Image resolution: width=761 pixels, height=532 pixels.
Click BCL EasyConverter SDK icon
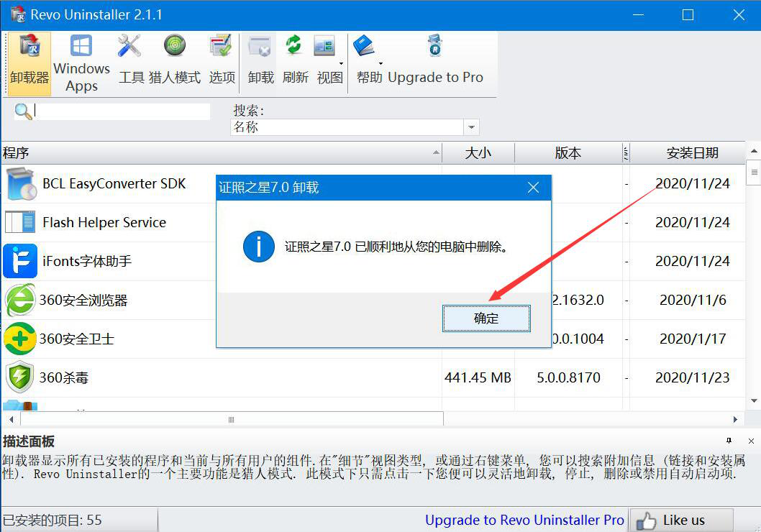tap(20, 184)
